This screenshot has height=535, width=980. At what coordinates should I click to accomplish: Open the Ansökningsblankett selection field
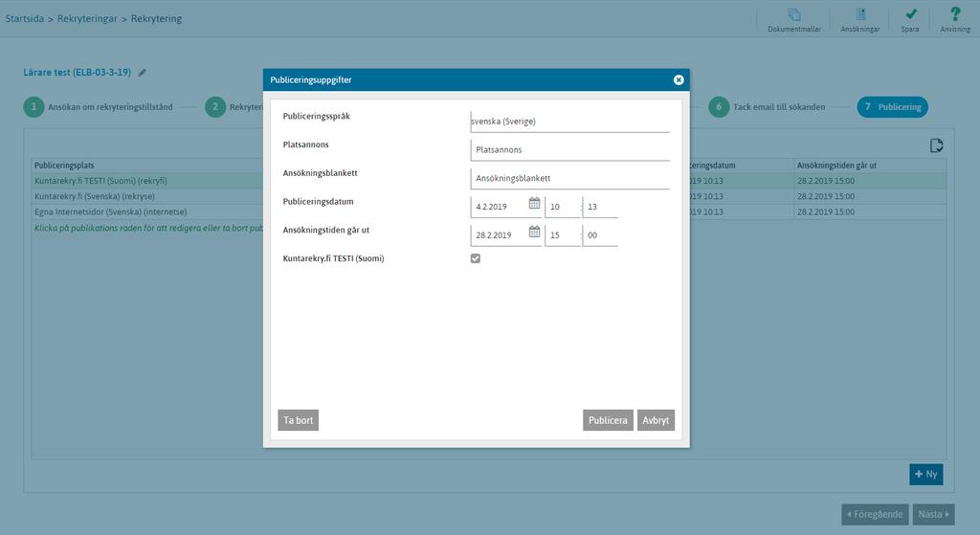(569, 178)
